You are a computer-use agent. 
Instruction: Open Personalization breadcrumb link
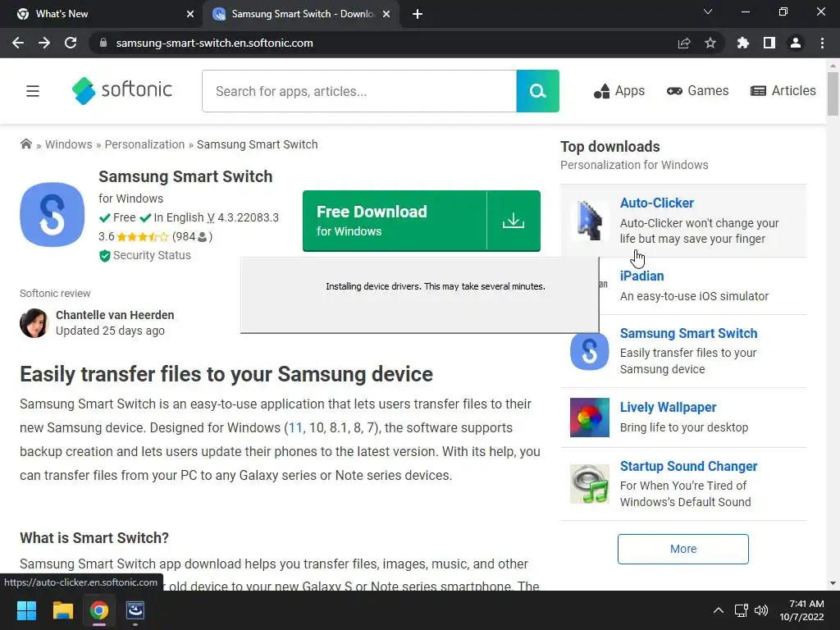pos(144,144)
